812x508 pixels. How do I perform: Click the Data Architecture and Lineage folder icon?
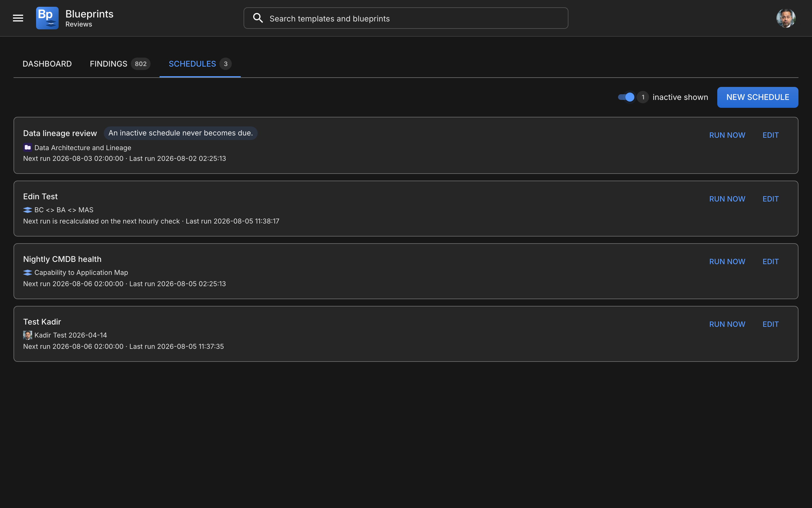point(28,148)
